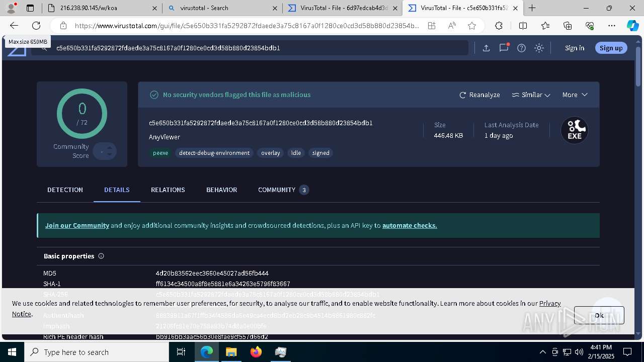Select the MD5 hash value
Viewport: 644px width, 362px height.
(x=212, y=274)
